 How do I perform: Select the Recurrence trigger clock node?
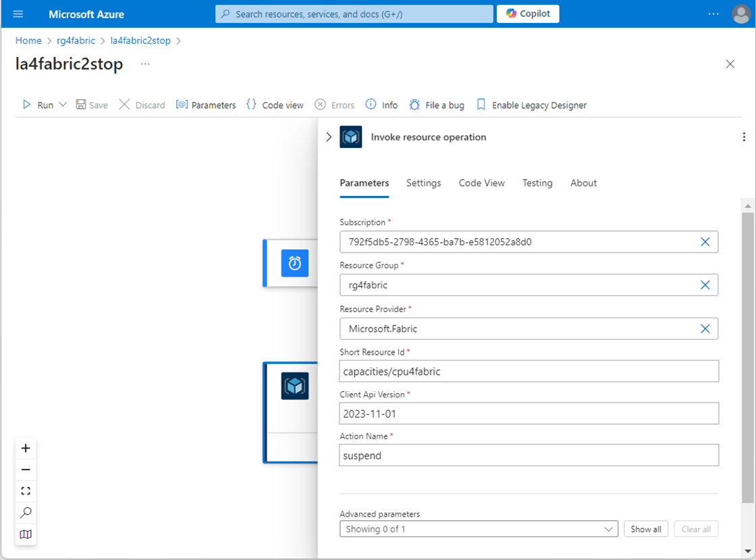294,263
